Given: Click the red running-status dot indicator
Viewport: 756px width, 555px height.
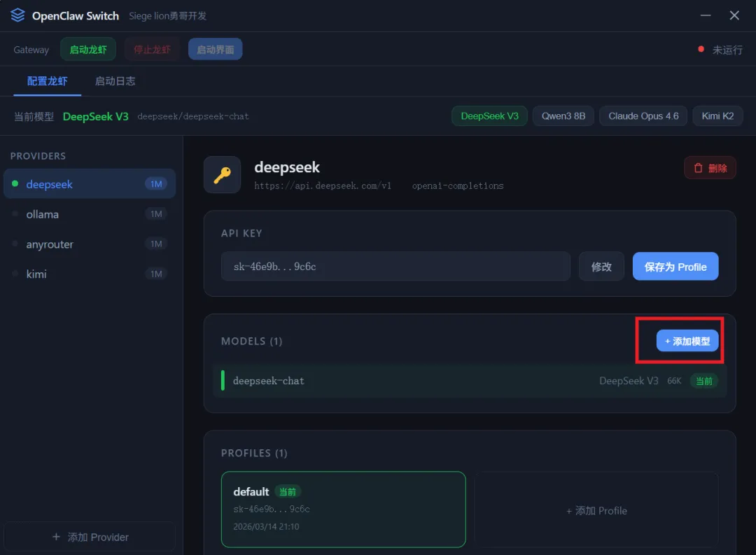Looking at the screenshot, I should coord(701,49).
